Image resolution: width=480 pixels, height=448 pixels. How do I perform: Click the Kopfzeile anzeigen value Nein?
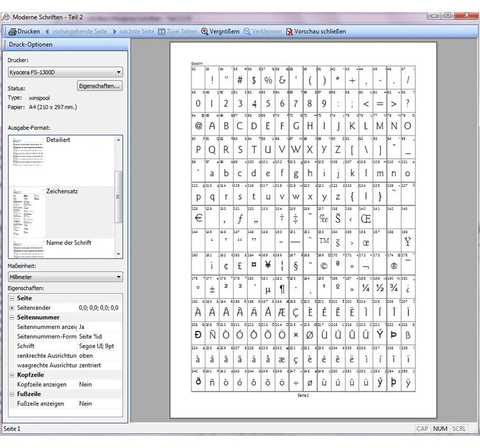pyautogui.click(x=85, y=384)
